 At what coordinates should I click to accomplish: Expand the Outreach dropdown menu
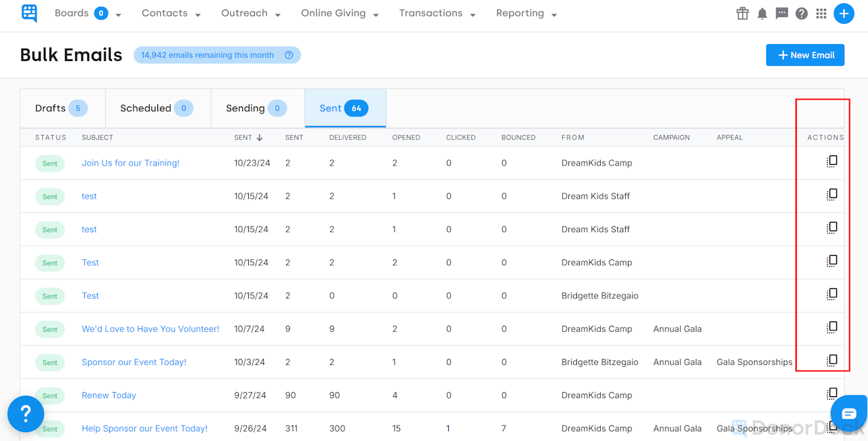[x=251, y=14]
